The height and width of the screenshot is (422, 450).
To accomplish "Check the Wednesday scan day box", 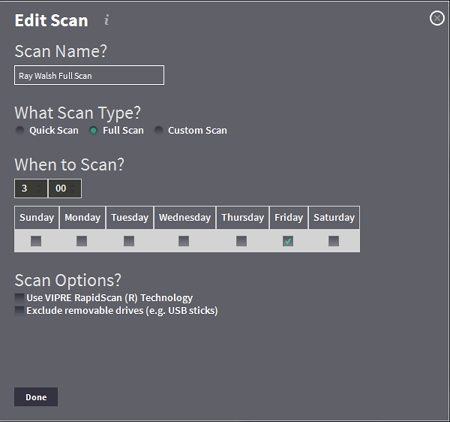I will pos(184,241).
